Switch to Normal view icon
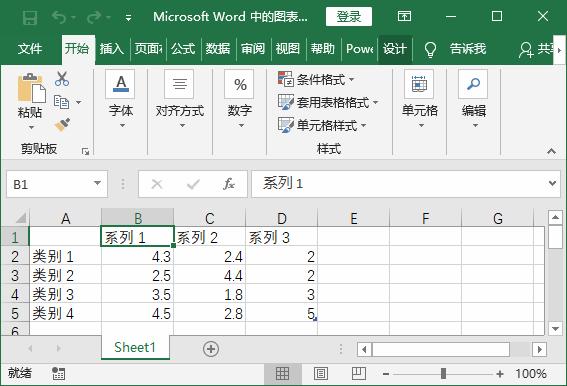Viewport: 567px width, 386px height. [x=282, y=374]
